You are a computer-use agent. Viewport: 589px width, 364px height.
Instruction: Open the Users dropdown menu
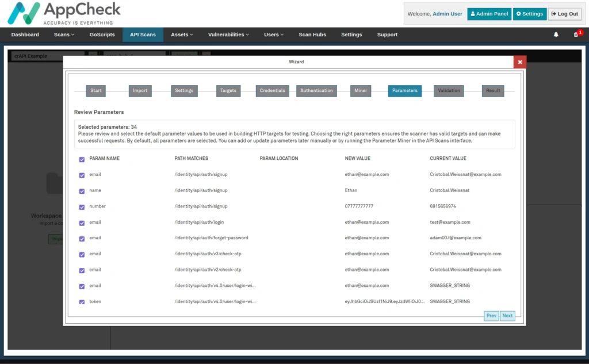point(273,35)
